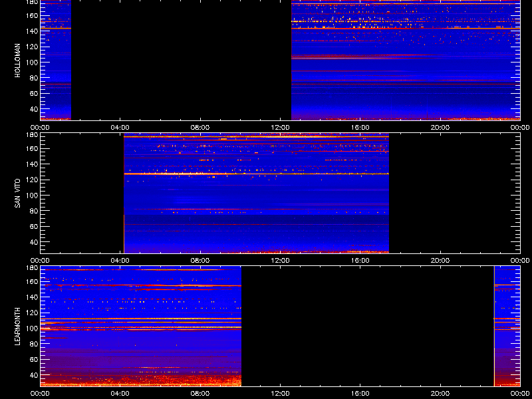Click the bright 127 MHz line in San Vito spectrogram

coord(256,174)
